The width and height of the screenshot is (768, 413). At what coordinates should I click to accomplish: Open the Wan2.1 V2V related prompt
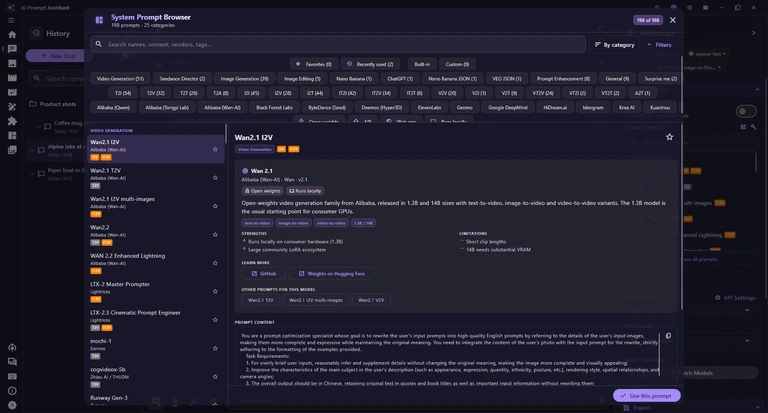point(371,300)
